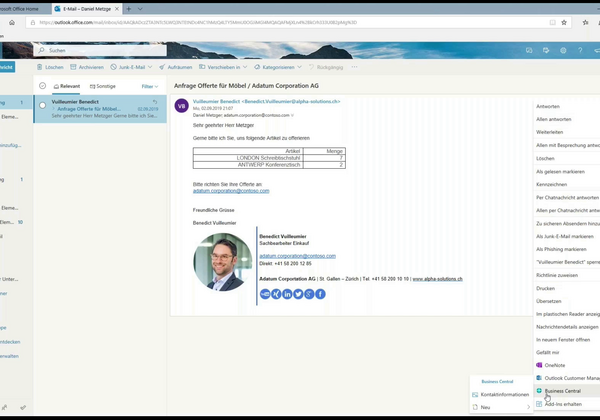Expand Kategorisieren dropdown
Image resolution: width=600 pixels, height=420 pixels.
(x=300, y=67)
